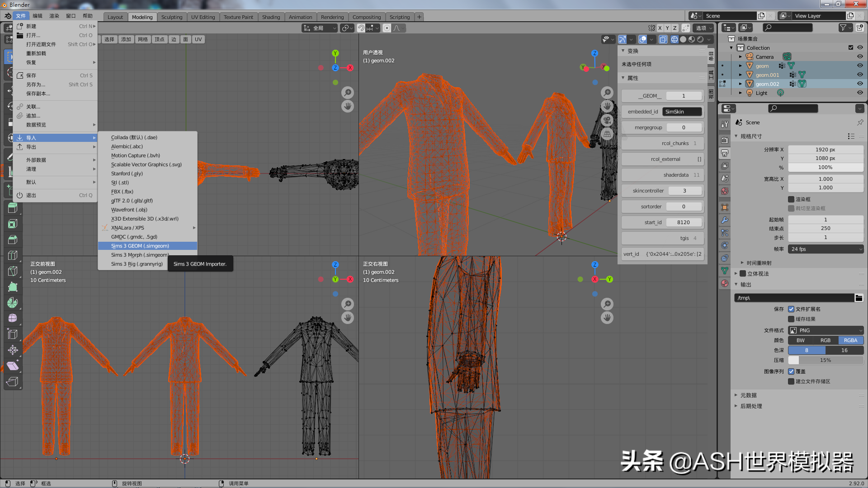
Task: Open the 24 fps frame rate dropdown
Action: coord(826,249)
